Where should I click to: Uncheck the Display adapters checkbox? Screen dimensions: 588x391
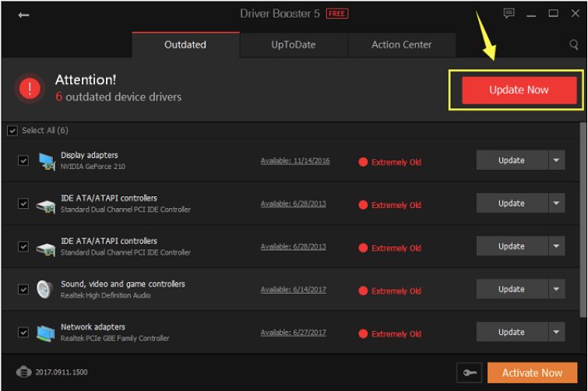[x=23, y=160]
